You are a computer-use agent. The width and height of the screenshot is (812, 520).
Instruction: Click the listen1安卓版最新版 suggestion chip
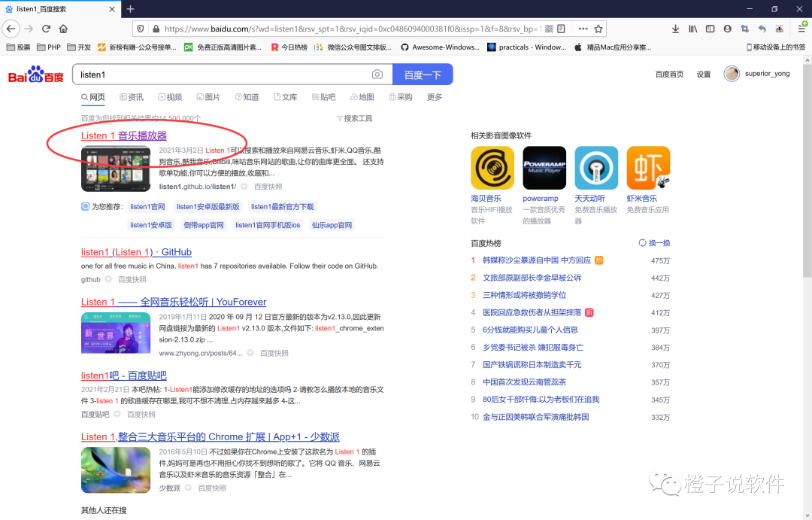(x=208, y=207)
